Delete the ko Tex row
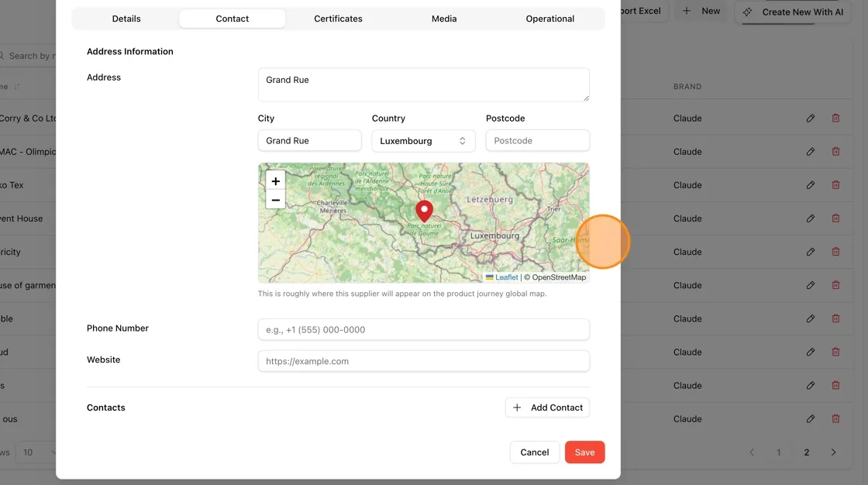This screenshot has width=868, height=485. (836, 185)
